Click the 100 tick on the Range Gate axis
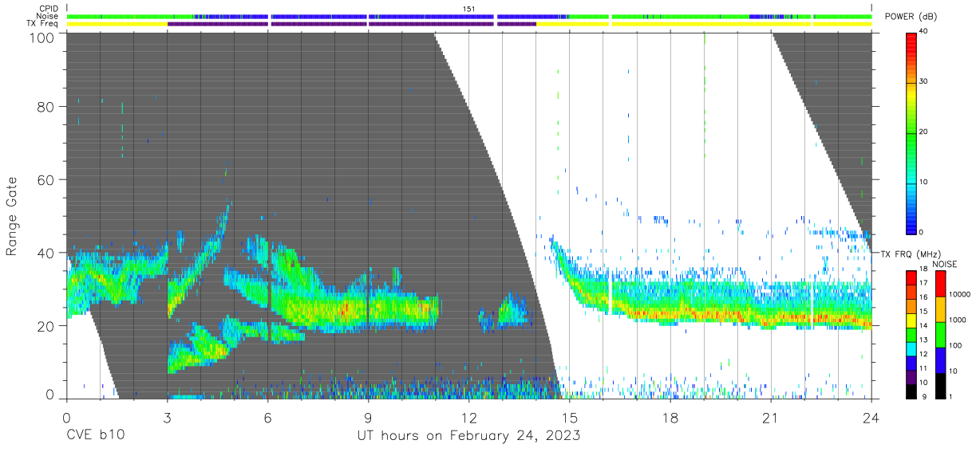Viewport: 980px width, 452px height. [x=43, y=37]
